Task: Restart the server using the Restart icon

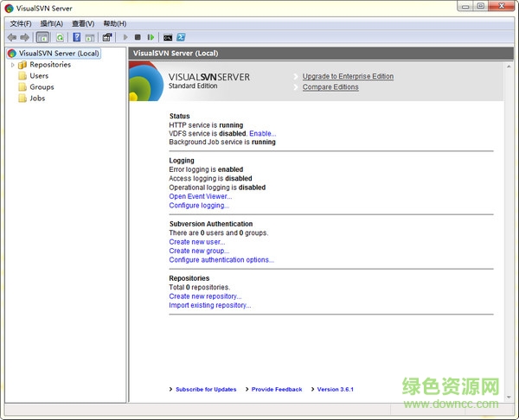Action: pos(151,37)
